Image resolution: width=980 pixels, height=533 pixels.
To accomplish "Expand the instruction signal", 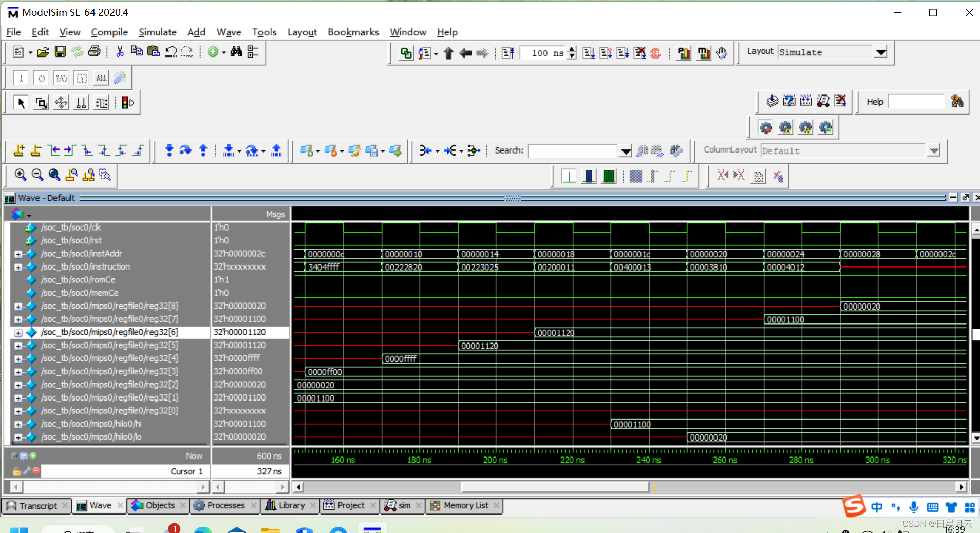I will pos(18,267).
